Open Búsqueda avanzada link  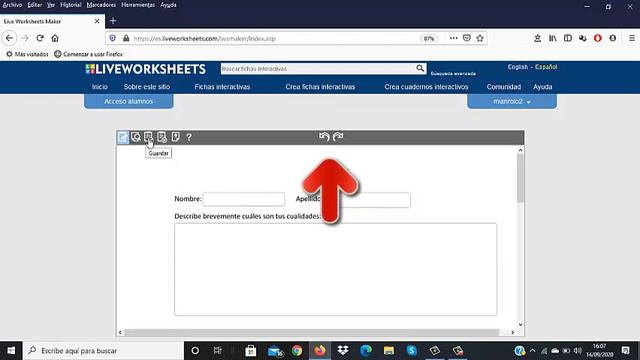click(x=453, y=73)
